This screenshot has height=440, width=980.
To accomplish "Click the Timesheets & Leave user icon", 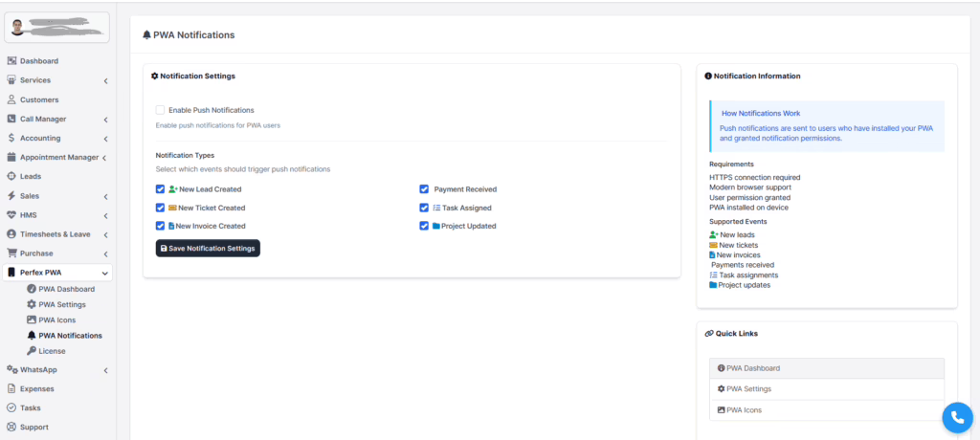I will [x=11, y=234].
